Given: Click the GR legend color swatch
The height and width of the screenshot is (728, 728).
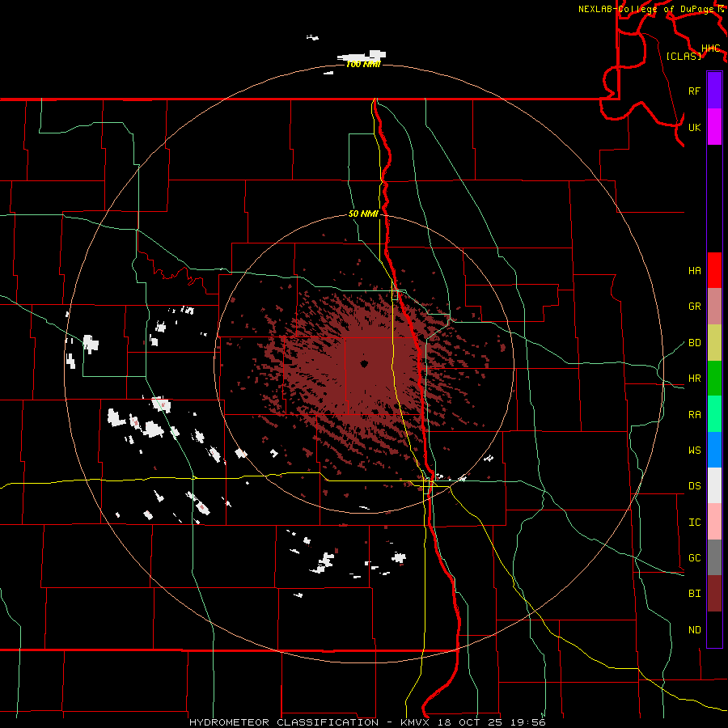Looking at the screenshot, I should (714, 306).
